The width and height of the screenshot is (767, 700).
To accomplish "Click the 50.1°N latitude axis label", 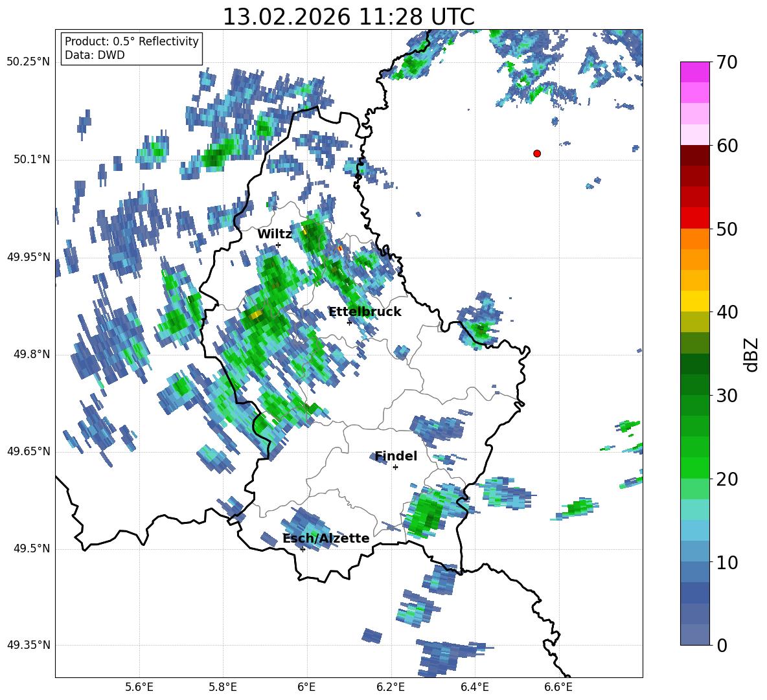I will click(29, 159).
